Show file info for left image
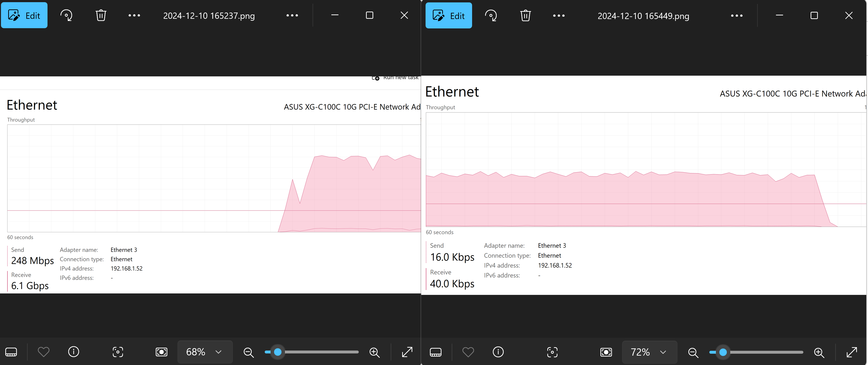 pyautogui.click(x=74, y=352)
